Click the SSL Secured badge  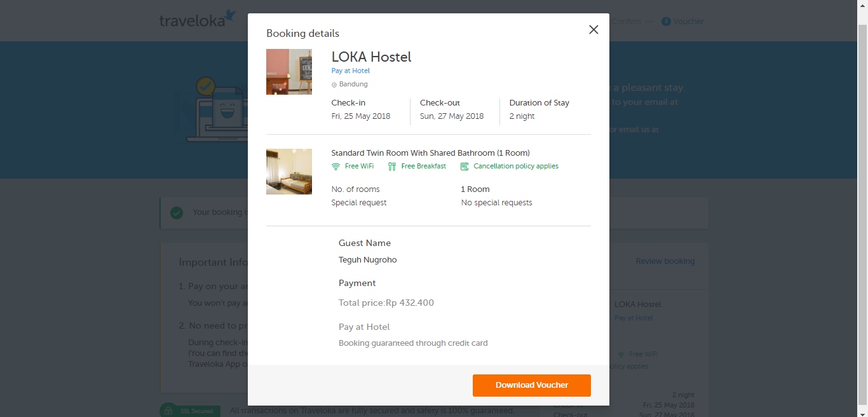tap(190, 411)
